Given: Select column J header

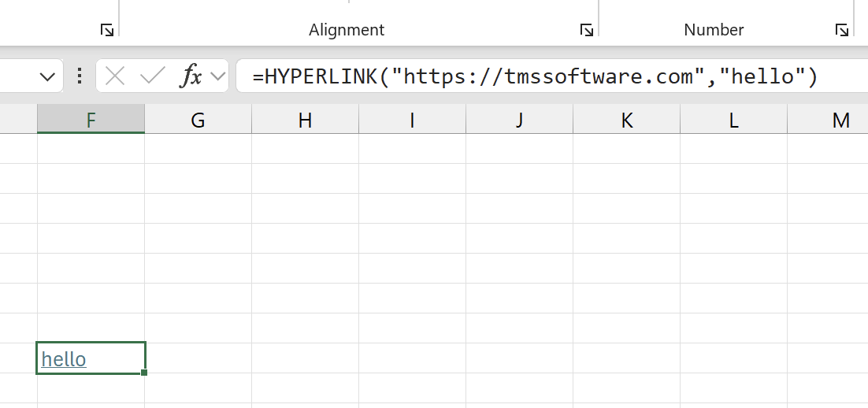Looking at the screenshot, I should 519,120.
